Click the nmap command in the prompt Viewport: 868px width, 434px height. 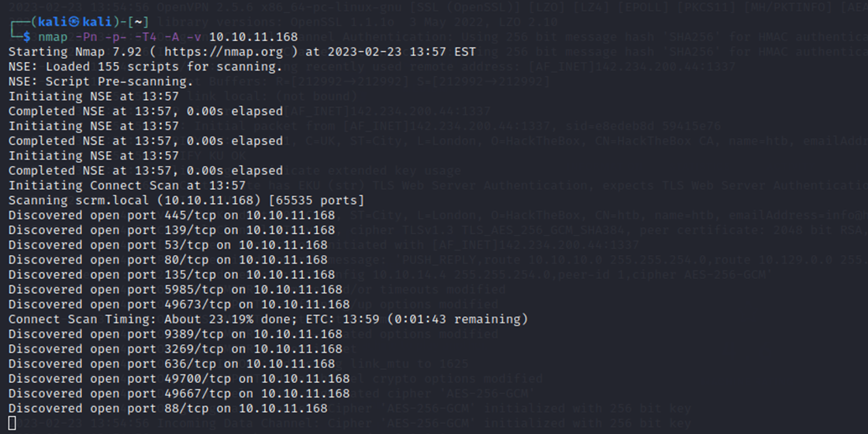(168, 37)
